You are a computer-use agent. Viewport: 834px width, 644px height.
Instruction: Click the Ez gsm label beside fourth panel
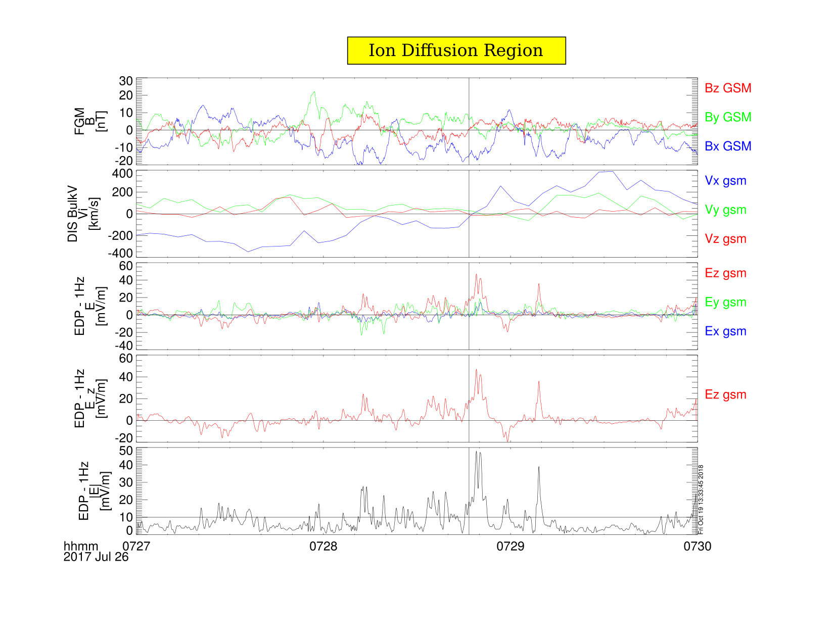725,395
